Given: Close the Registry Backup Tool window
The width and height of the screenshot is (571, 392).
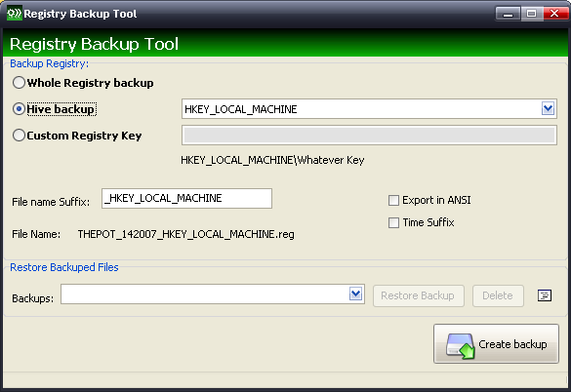Looking at the screenshot, I should coord(555,14).
